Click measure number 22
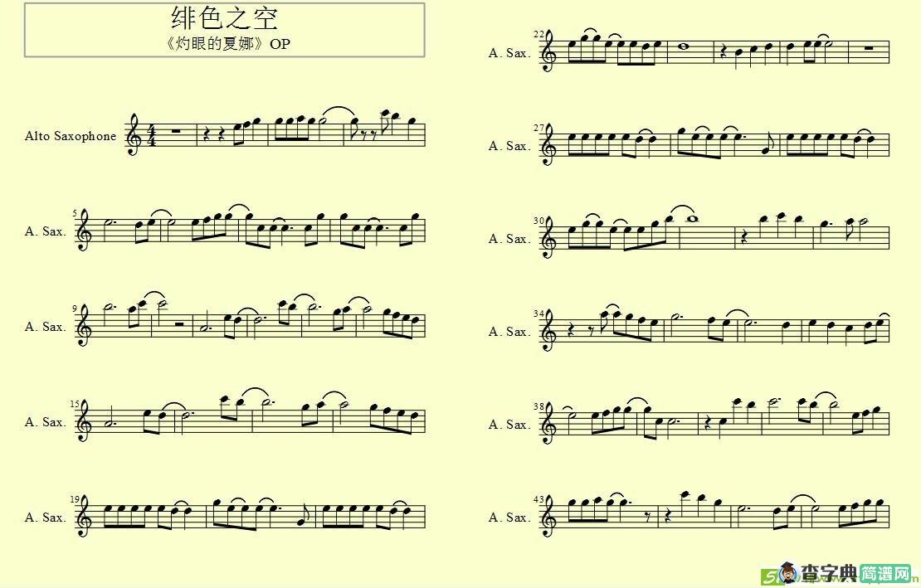 [x=538, y=34]
